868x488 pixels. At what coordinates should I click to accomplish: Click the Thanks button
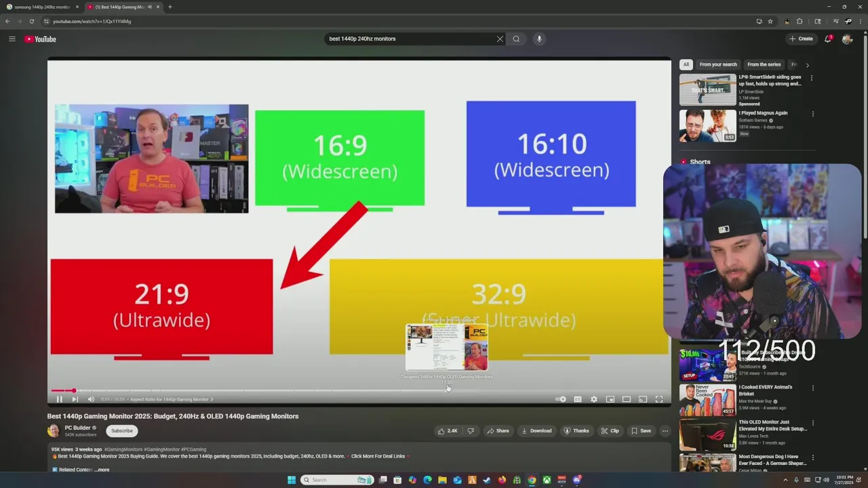[576, 430]
